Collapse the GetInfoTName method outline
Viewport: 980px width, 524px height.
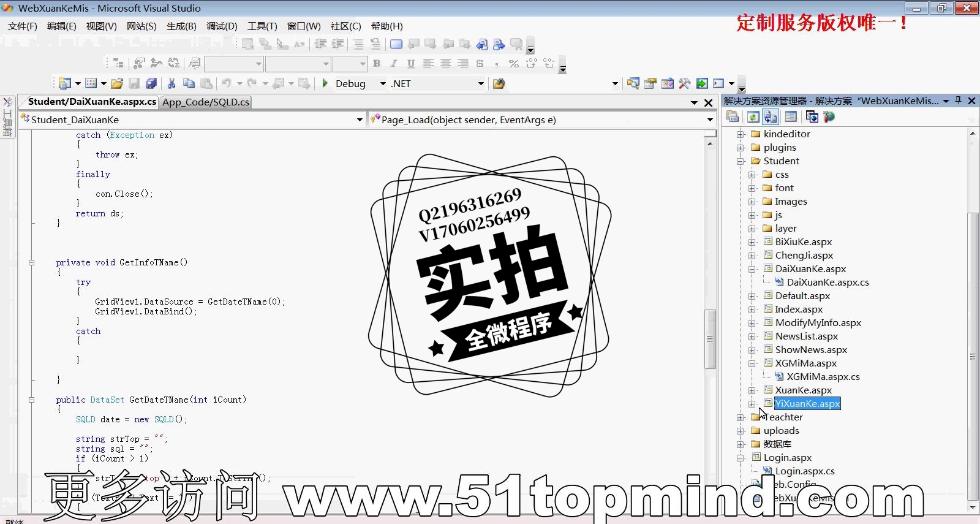point(31,262)
